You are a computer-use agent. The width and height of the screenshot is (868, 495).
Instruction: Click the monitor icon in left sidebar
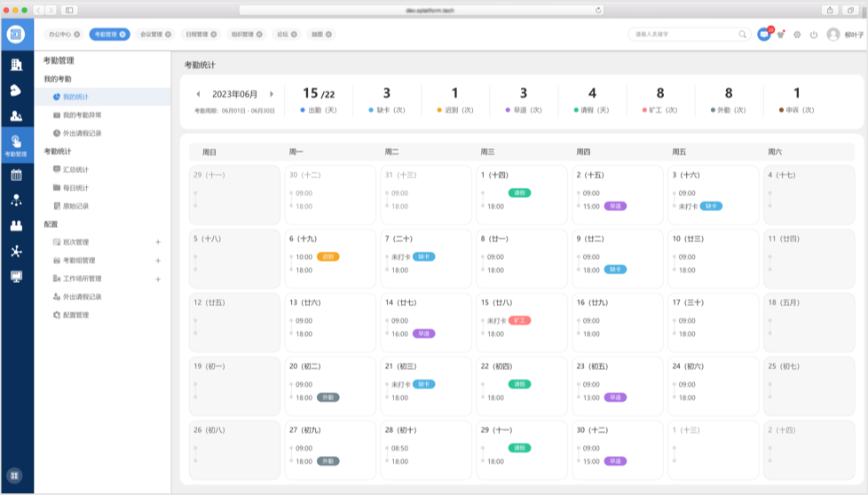16,276
